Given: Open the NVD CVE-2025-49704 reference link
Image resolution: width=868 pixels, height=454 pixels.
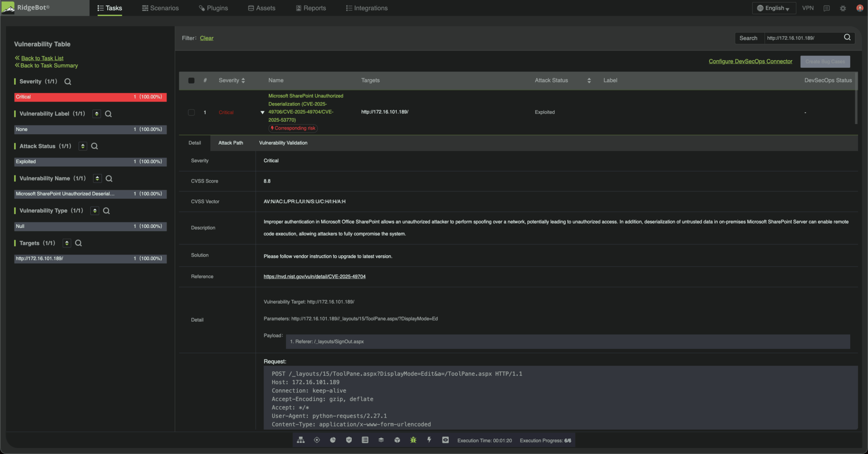Looking at the screenshot, I should 314,277.
